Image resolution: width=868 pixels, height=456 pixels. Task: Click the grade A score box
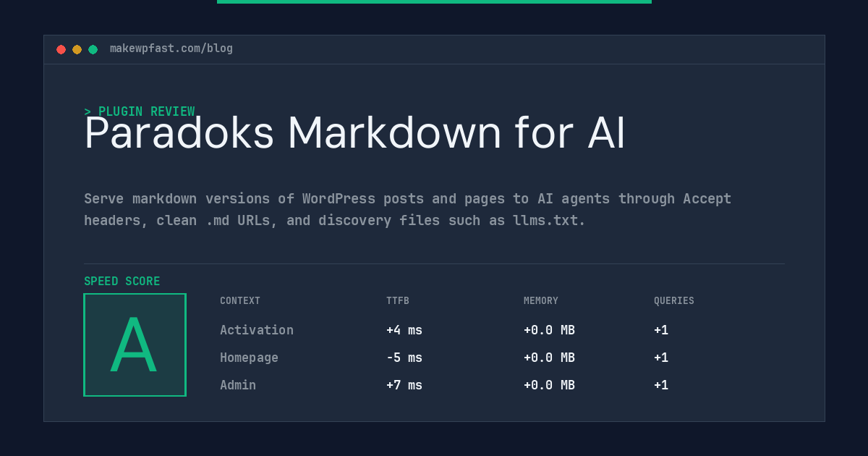tap(135, 345)
